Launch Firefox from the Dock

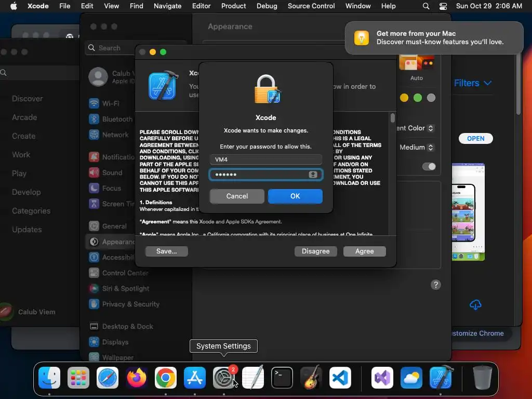(137, 378)
